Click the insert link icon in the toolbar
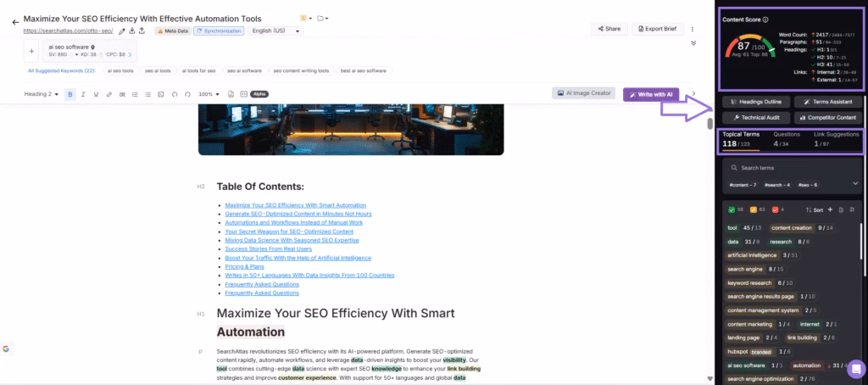868x385 pixels. pyautogui.click(x=109, y=94)
